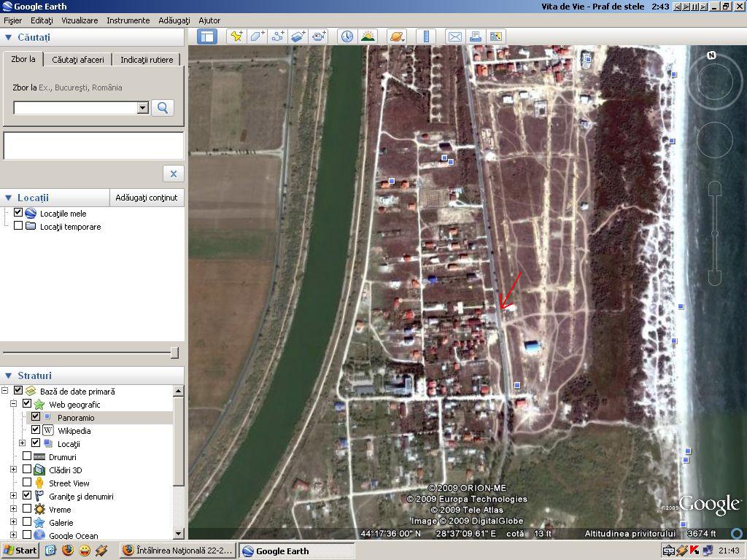Collapse the Căutați panel
Screen dimensions: 747x560
point(9,37)
